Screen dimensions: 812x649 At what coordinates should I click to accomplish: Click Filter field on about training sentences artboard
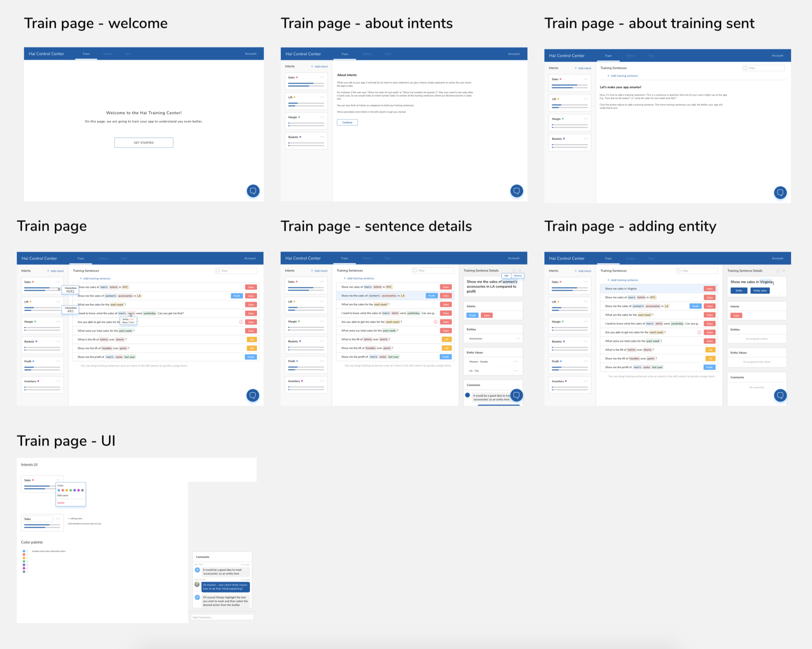pos(764,68)
